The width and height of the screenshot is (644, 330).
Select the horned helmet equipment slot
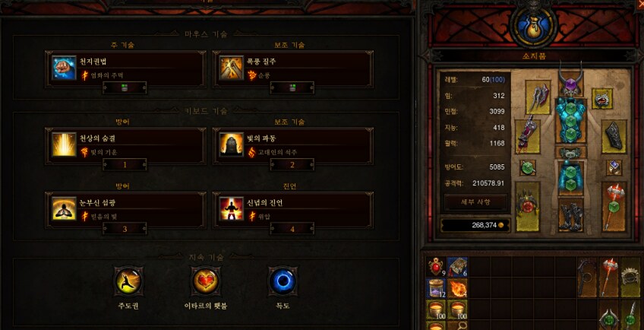coord(571,81)
